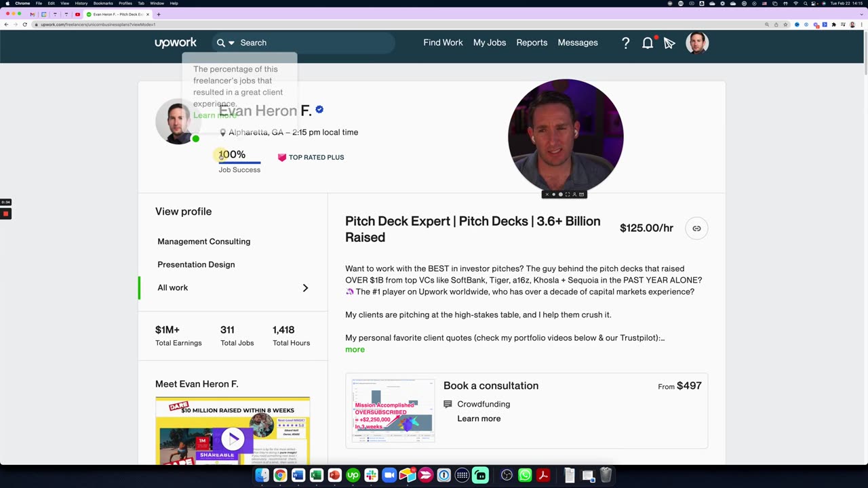Expand the overview with the more link
Viewport: 868px width, 488px height.
click(x=355, y=350)
